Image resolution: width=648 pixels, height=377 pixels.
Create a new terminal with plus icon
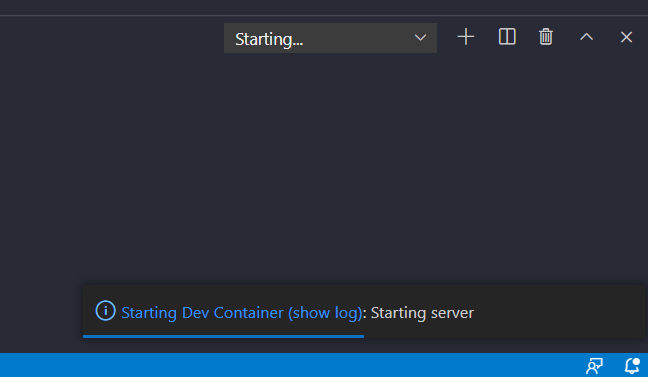(466, 37)
